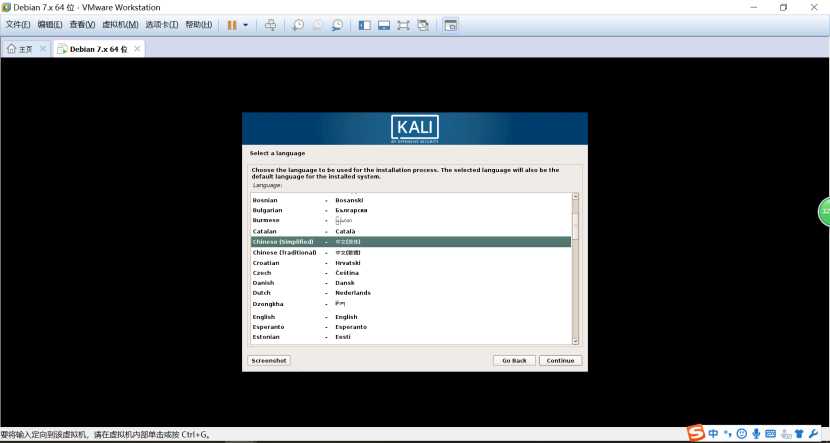Image resolution: width=830 pixels, height=443 pixels.
Task: Select Burmese language row
Action: pos(411,220)
